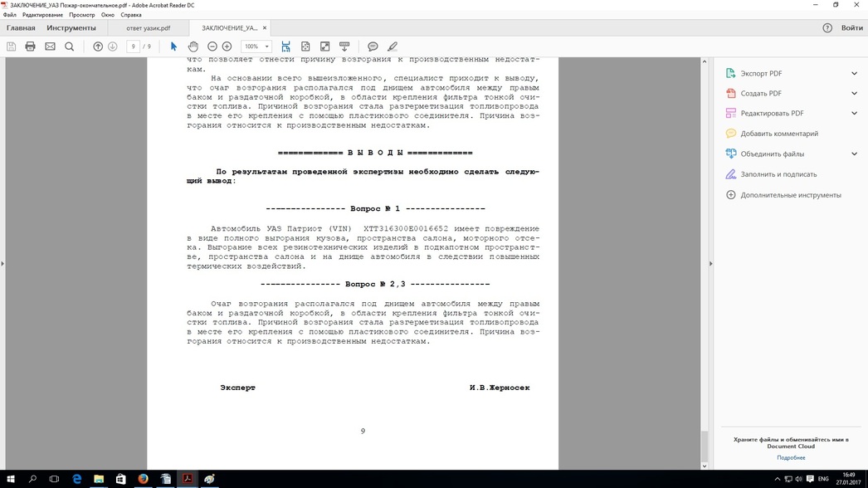Follow the Подробнее link
The image size is (868, 488).
pos(791,457)
